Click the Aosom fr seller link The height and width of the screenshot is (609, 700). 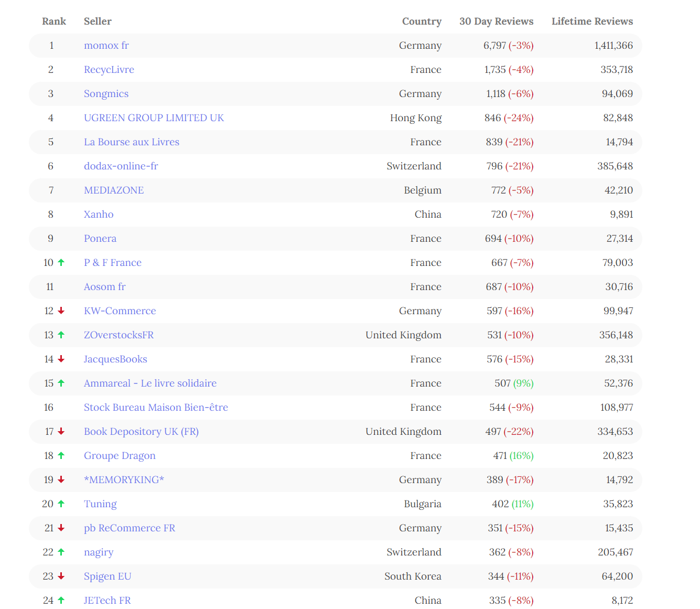pos(105,287)
